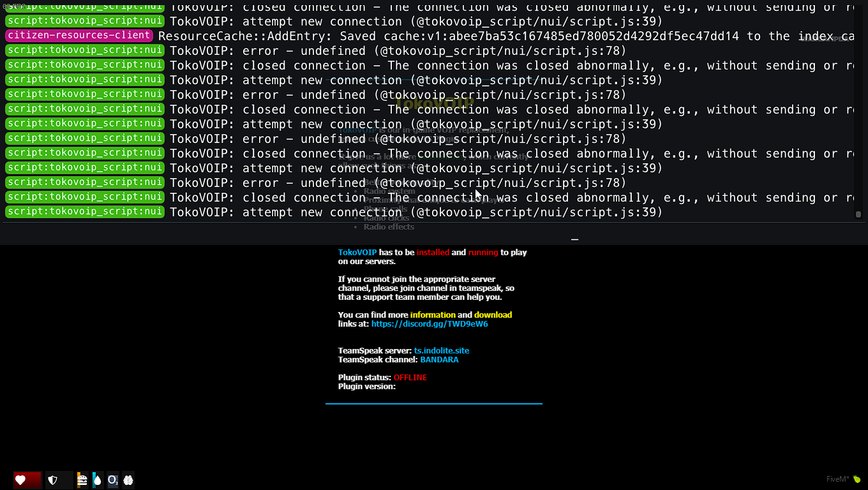Click the ResourceCache::AddEntry console message
The image size is (868, 490).
[x=506, y=36]
